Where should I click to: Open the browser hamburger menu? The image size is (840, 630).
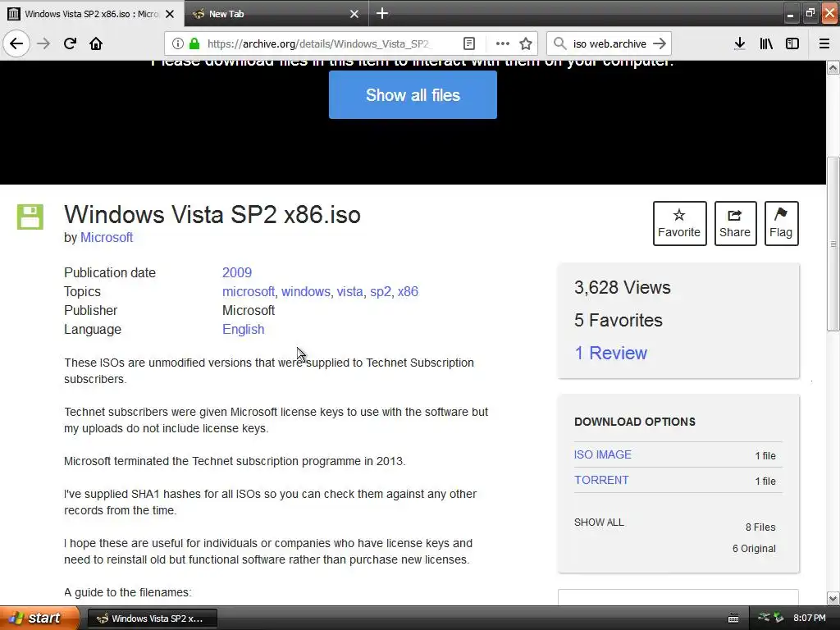824,43
